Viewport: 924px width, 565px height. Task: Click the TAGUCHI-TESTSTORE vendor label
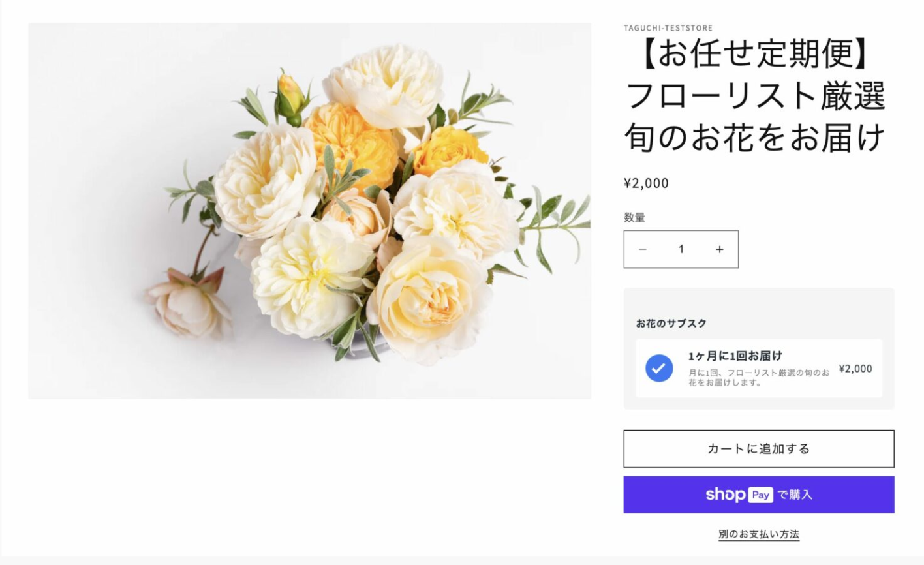[668, 28]
